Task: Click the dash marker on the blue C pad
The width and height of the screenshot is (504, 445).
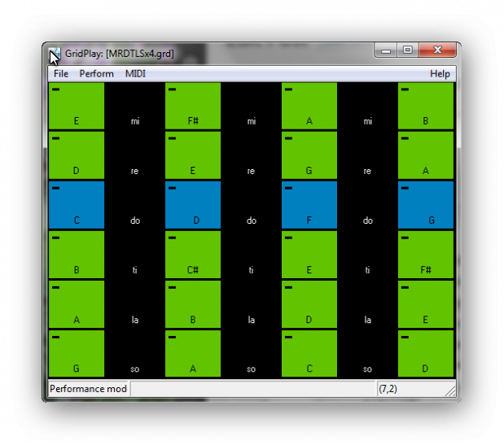Action: 55,188
